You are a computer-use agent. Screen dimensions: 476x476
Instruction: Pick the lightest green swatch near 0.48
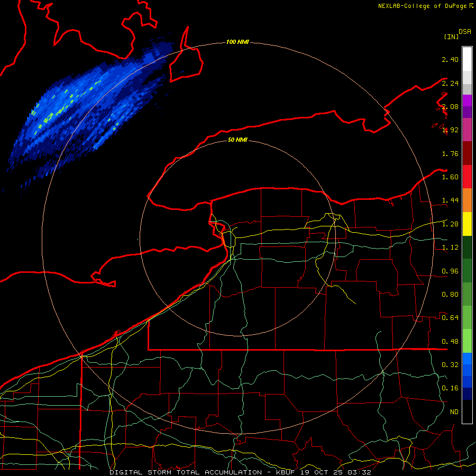[467, 341]
